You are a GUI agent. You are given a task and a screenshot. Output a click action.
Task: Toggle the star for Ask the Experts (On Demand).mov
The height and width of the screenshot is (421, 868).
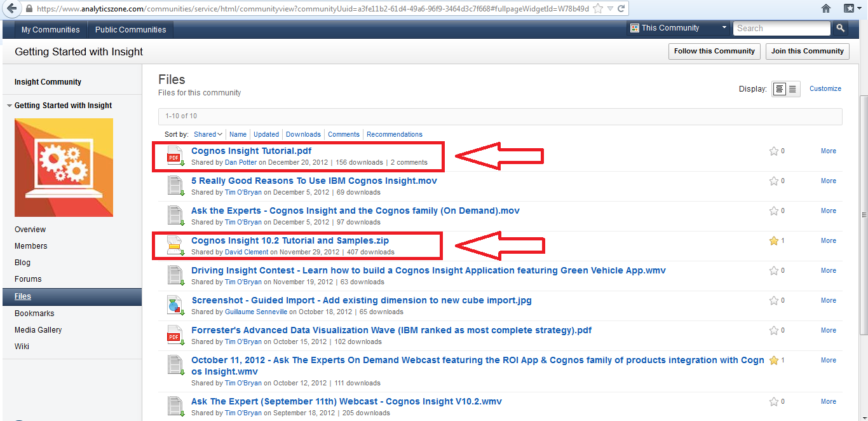point(773,211)
